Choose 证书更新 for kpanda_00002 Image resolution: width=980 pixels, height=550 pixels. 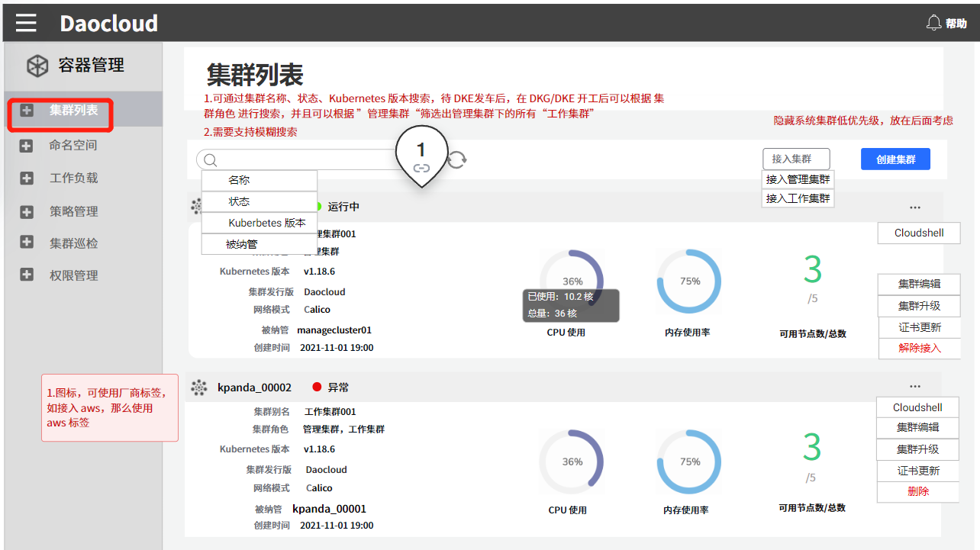pos(917,471)
